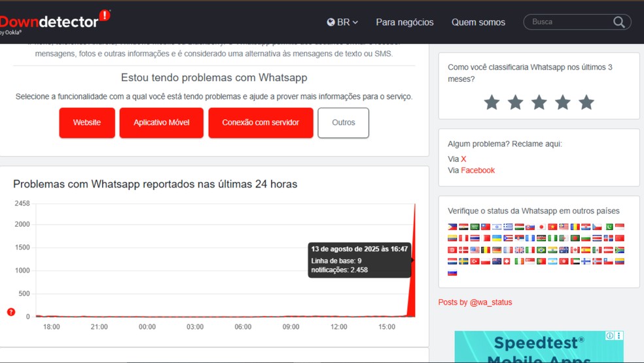Check Whatsapp status for Mexico flag

point(597,250)
